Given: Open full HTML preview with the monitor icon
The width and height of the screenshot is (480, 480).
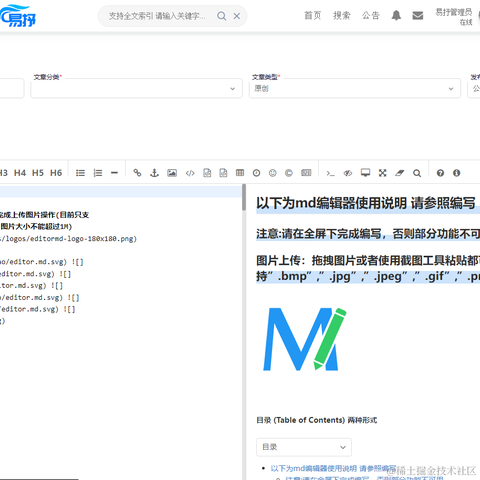Looking at the screenshot, I should [x=365, y=173].
